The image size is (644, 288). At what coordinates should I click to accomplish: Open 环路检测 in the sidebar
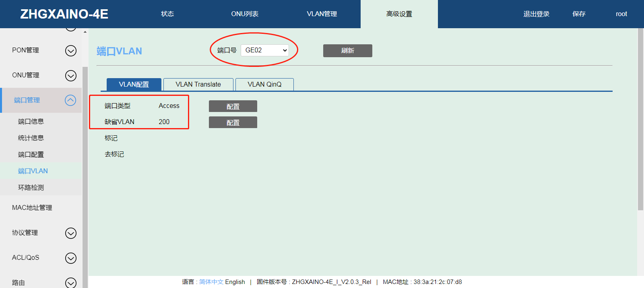(31, 188)
